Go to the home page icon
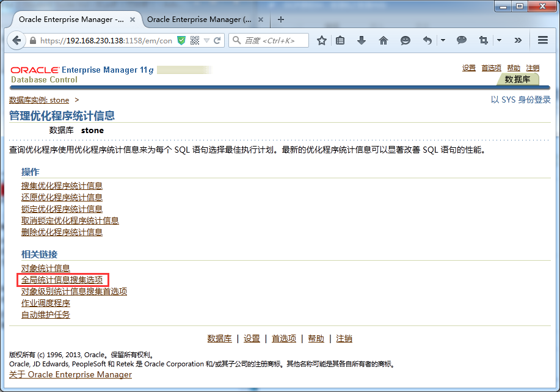 384,40
